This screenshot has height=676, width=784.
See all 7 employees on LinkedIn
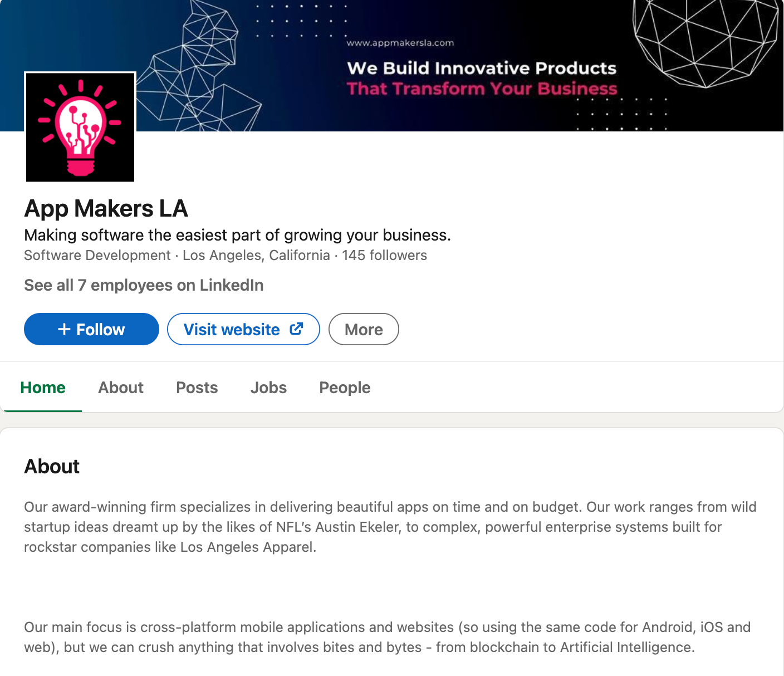click(x=143, y=285)
